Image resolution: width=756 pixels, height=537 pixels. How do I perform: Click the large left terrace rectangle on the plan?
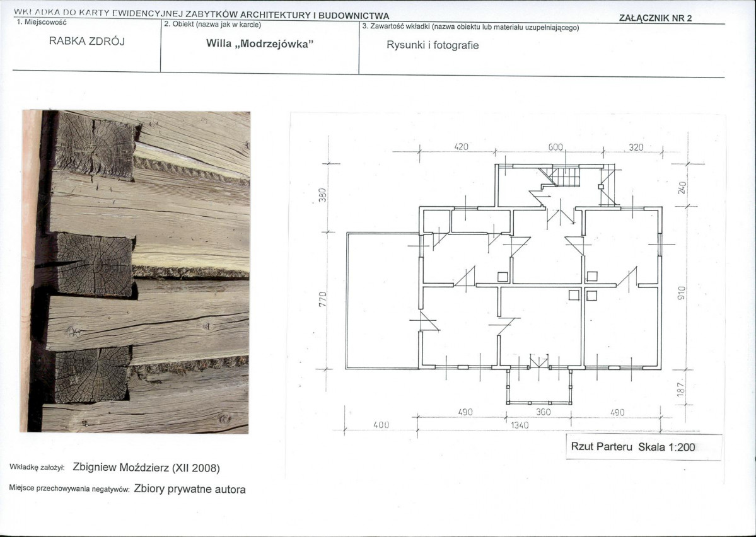point(383,301)
